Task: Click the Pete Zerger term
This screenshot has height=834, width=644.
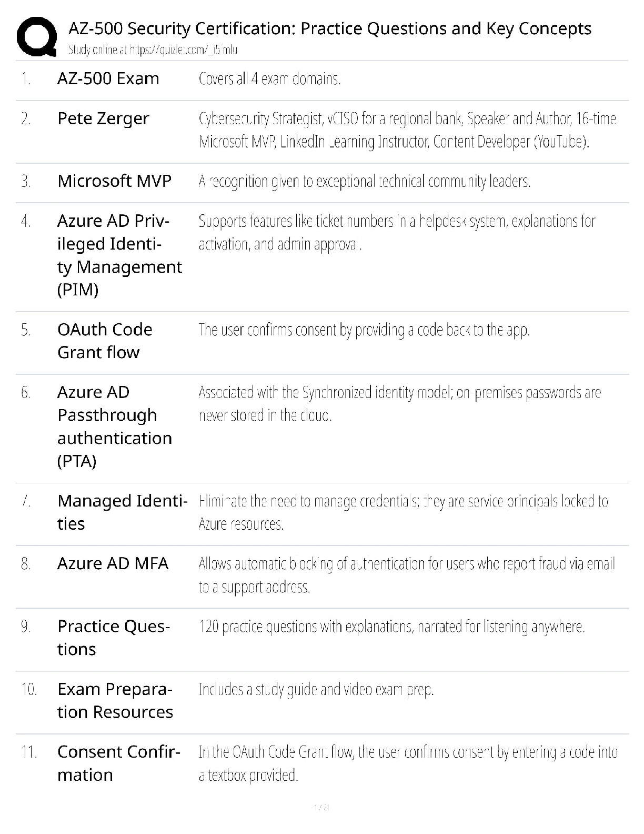Action: [x=103, y=119]
